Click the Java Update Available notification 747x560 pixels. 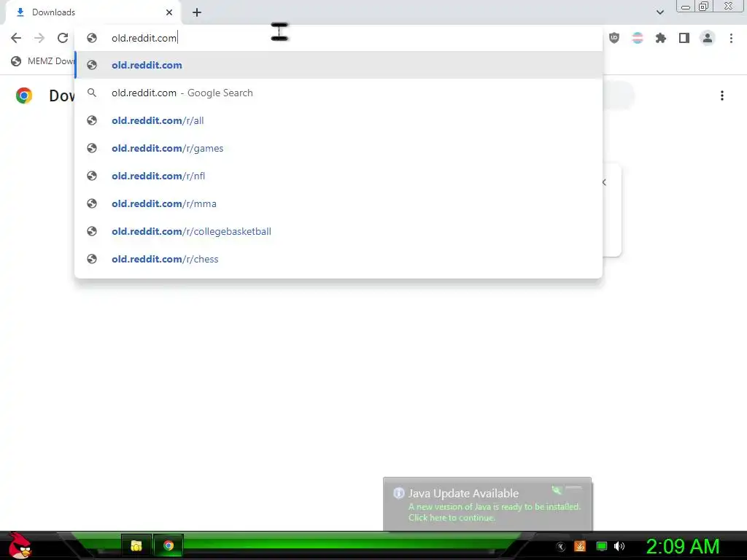pyautogui.click(x=487, y=504)
